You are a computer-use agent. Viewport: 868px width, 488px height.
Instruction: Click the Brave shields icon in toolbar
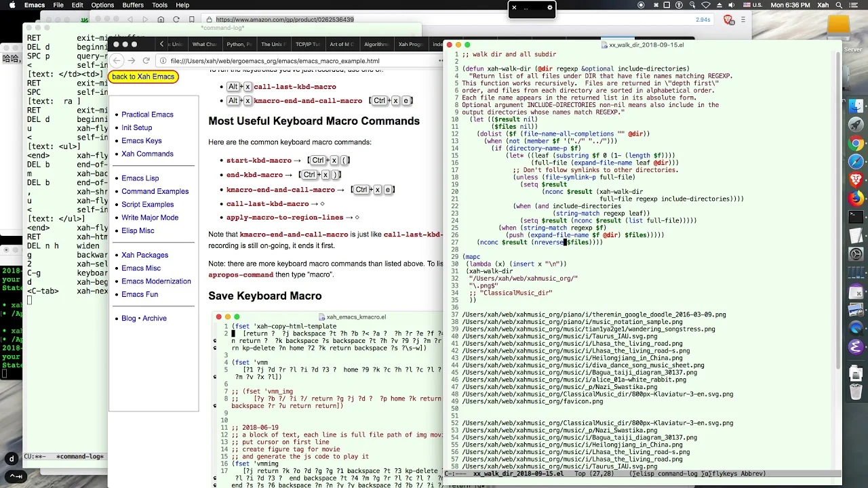(x=729, y=20)
